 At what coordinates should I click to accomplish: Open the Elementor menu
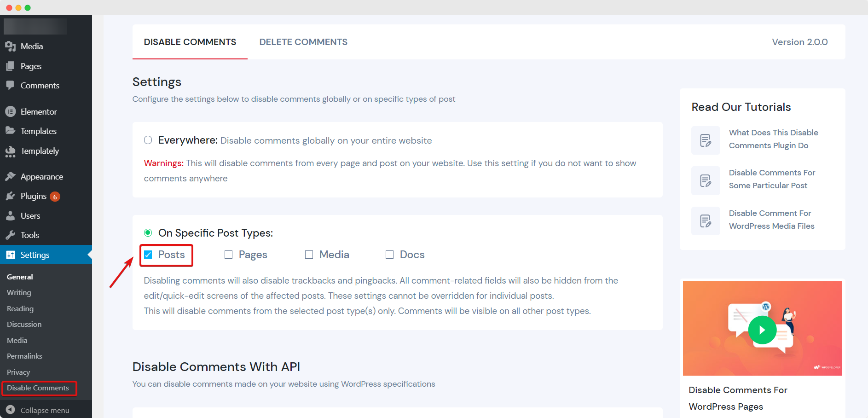(x=39, y=111)
